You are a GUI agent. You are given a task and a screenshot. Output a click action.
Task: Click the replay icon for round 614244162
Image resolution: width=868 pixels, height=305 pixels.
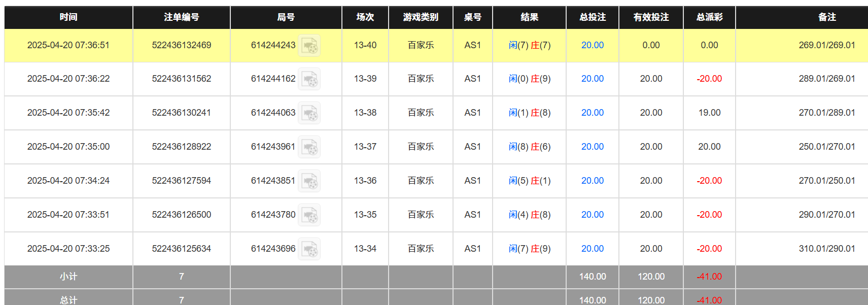[x=311, y=79]
